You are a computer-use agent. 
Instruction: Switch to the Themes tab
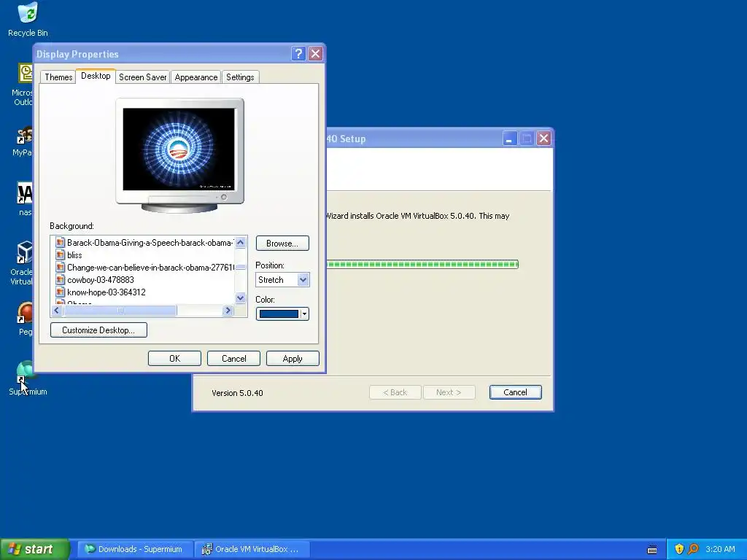[x=58, y=77]
